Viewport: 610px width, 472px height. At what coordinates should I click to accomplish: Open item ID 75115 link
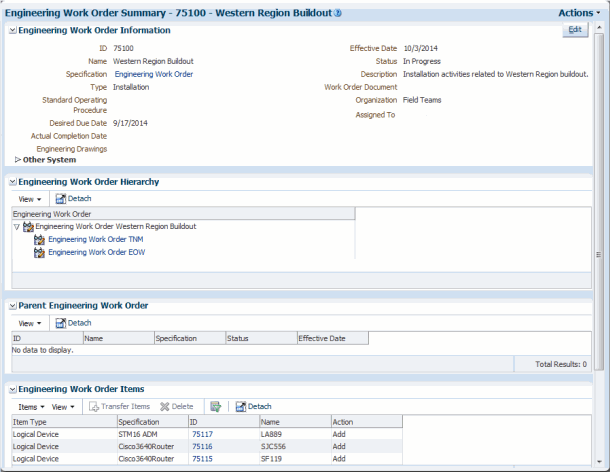[x=202, y=459]
